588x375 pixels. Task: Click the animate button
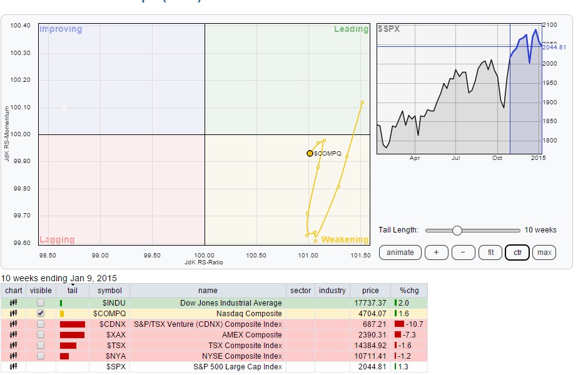400,252
